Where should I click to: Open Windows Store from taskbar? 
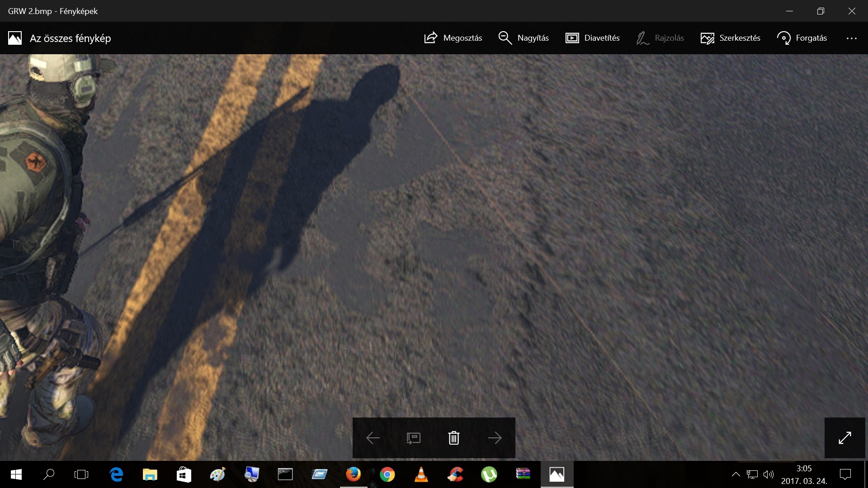pos(184,474)
